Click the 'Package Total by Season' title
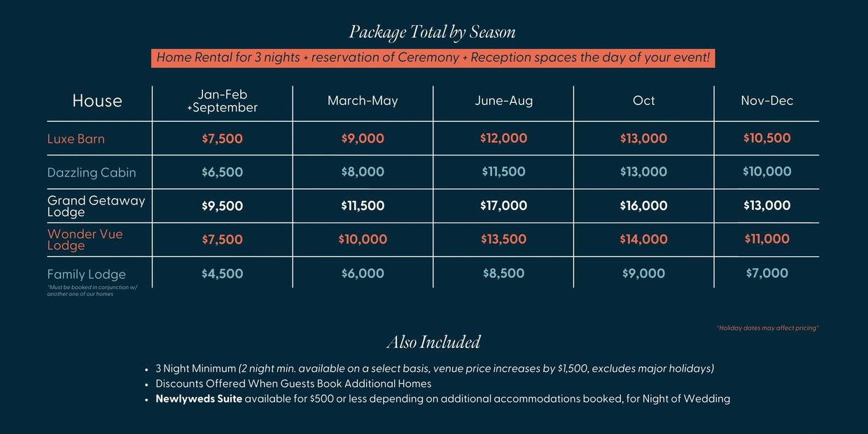The height and width of the screenshot is (434, 868). point(433,32)
